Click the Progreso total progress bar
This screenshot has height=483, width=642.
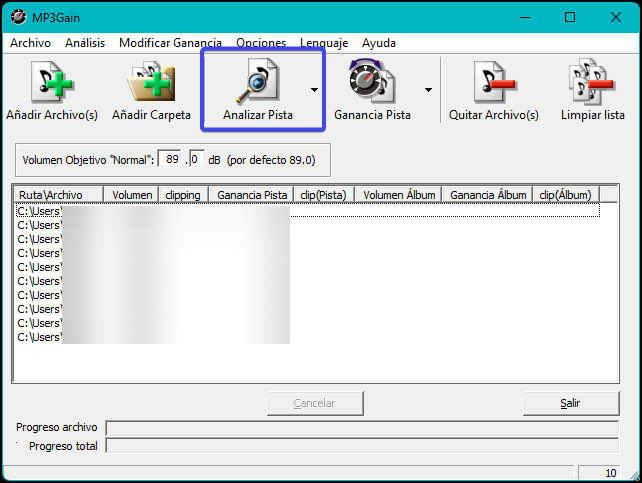(362, 446)
